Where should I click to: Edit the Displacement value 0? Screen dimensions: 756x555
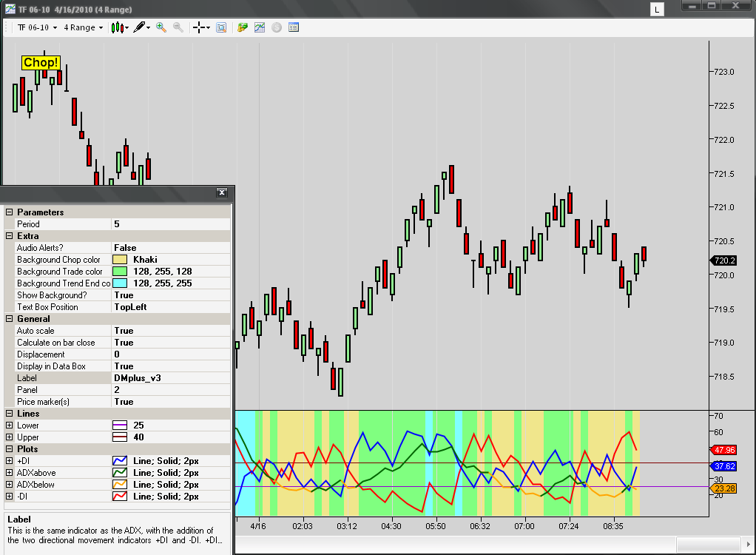[171, 354]
